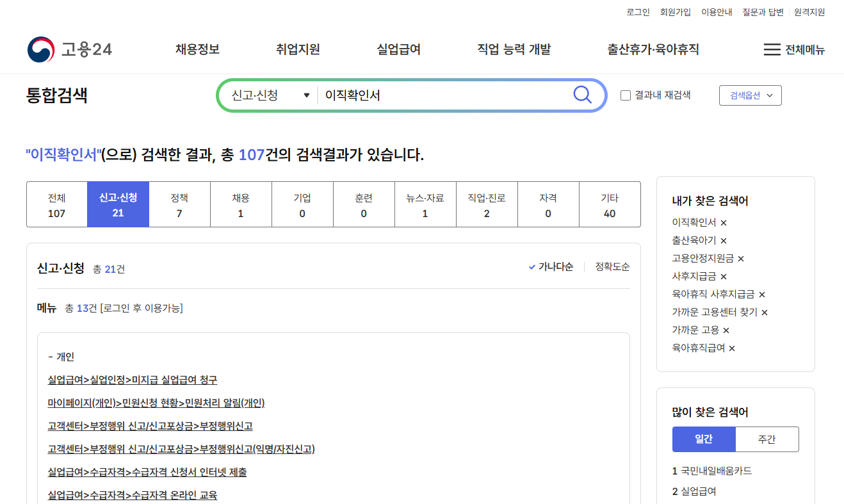844x504 pixels.
Task: Select the 기업 0 results tab
Action: [x=302, y=204]
